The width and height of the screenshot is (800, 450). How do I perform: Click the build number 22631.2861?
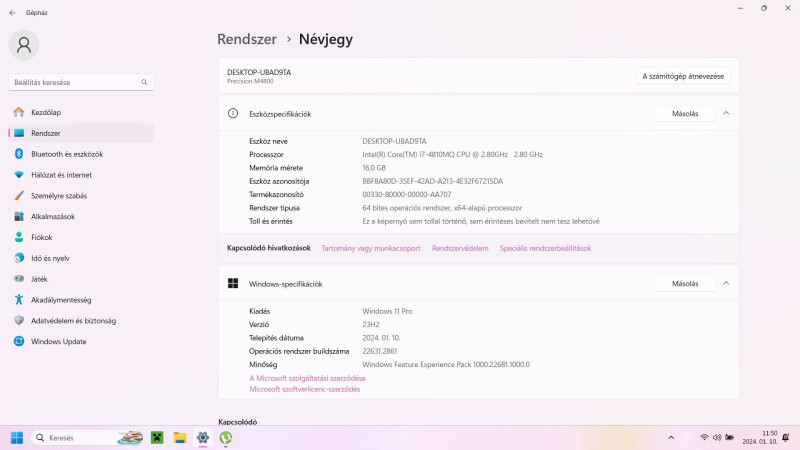pyautogui.click(x=380, y=351)
